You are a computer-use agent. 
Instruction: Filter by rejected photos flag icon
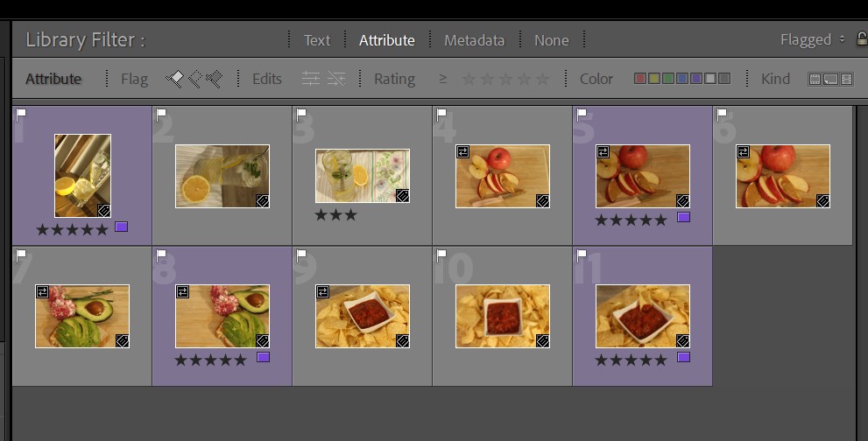click(x=214, y=79)
